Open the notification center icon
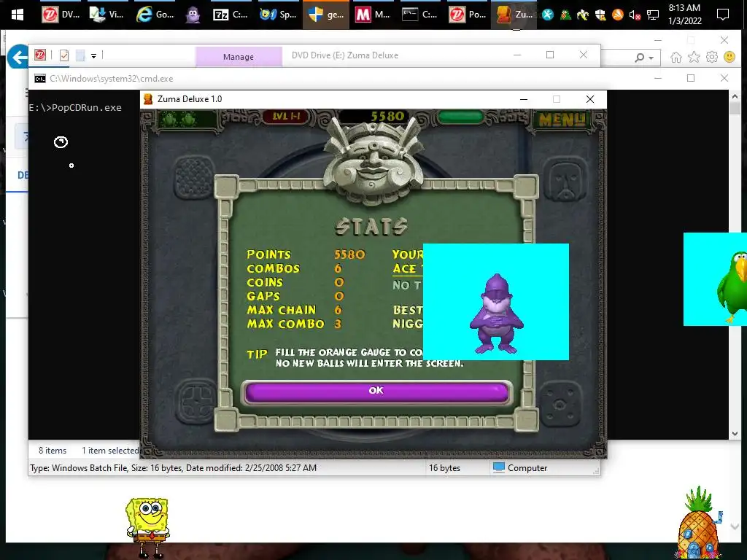This screenshot has width=747, height=560. coord(723,15)
